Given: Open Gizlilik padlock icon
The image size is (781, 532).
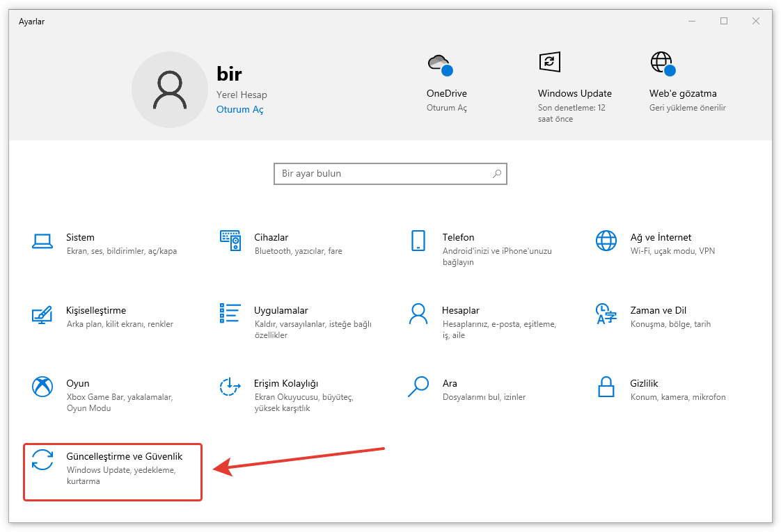Looking at the screenshot, I should (x=606, y=387).
